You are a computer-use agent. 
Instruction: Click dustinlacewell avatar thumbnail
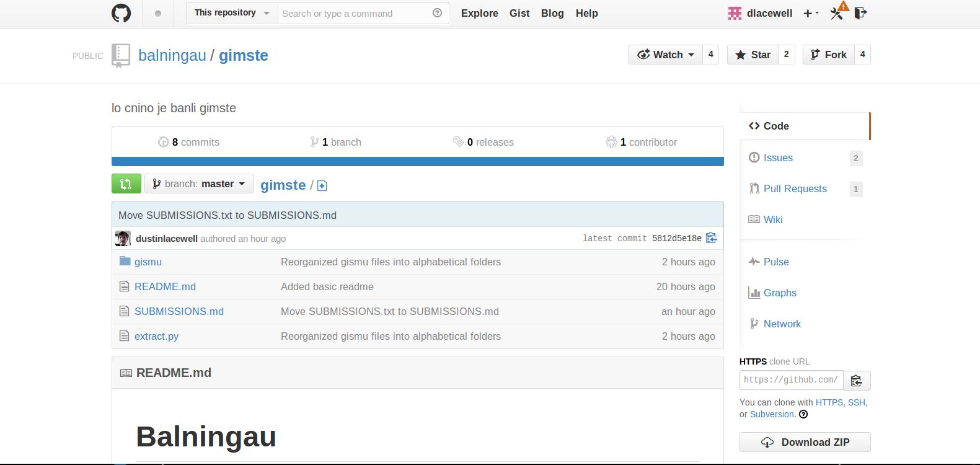[123, 238]
